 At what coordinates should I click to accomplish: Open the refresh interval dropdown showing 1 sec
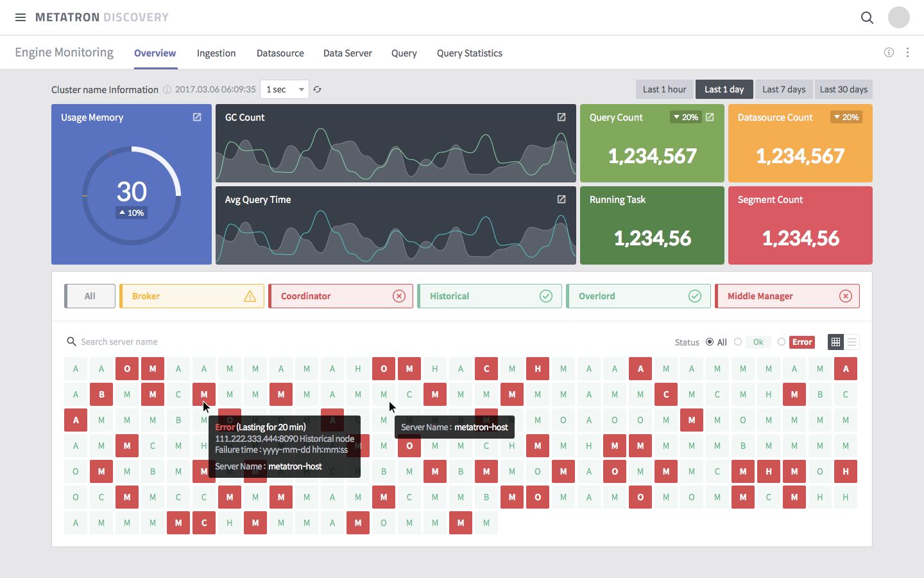click(284, 89)
